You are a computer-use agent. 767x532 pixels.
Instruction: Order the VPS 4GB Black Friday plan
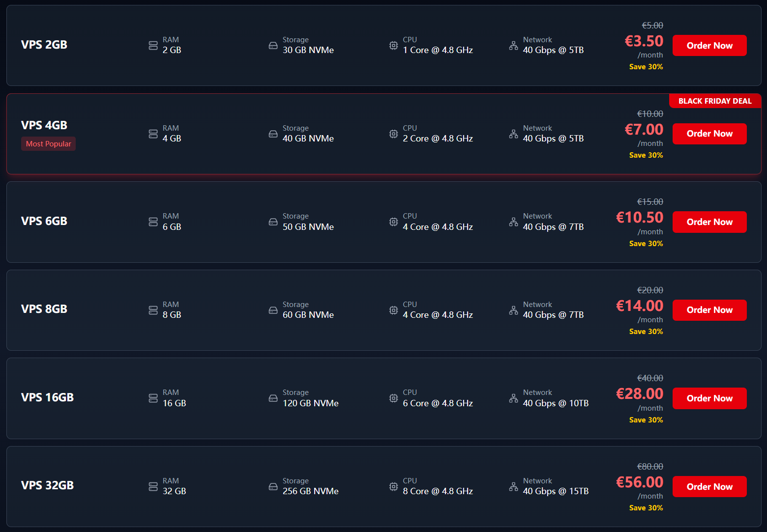[709, 134]
